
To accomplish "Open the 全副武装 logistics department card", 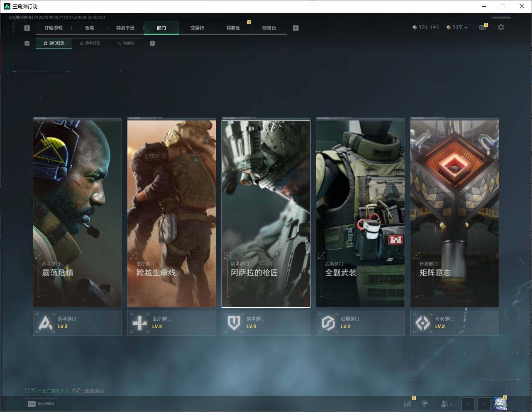I will pos(360,213).
